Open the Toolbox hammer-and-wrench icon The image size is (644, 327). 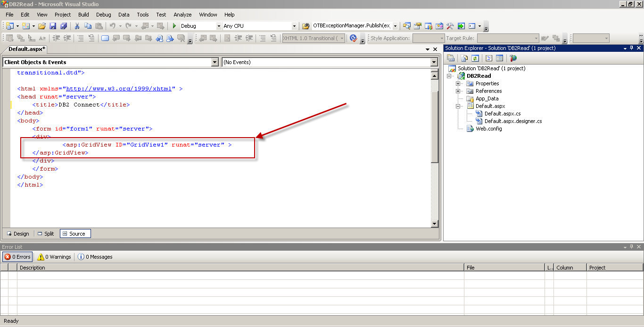[450, 26]
